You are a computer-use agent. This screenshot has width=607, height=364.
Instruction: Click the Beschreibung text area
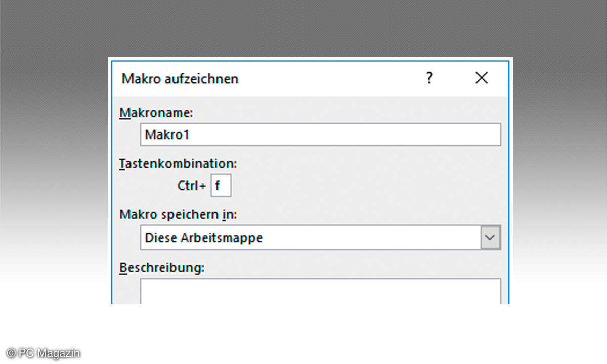[320, 291]
